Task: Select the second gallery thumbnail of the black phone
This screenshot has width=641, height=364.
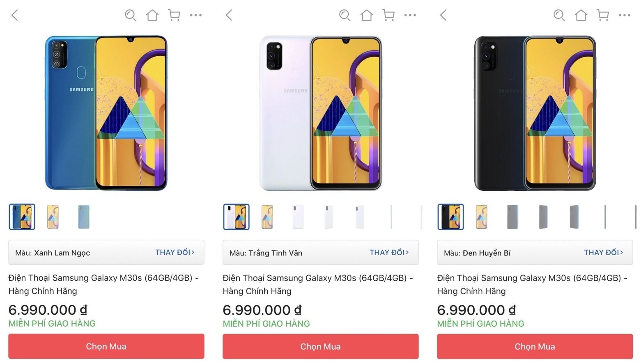Action: click(x=481, y=217)
